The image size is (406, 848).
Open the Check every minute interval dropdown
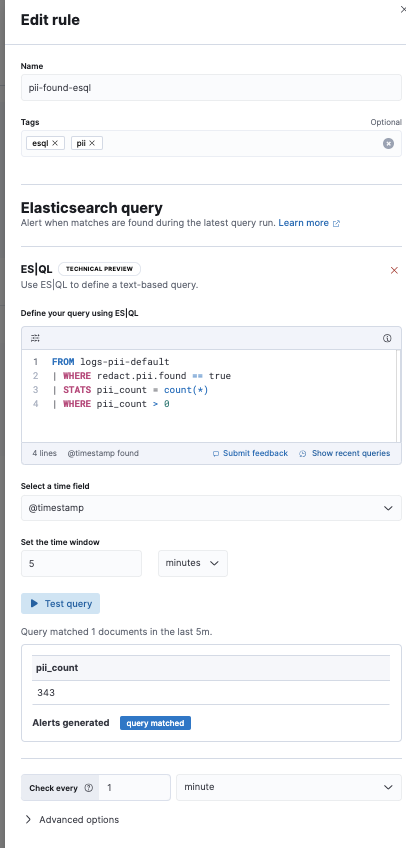point(289,787)
